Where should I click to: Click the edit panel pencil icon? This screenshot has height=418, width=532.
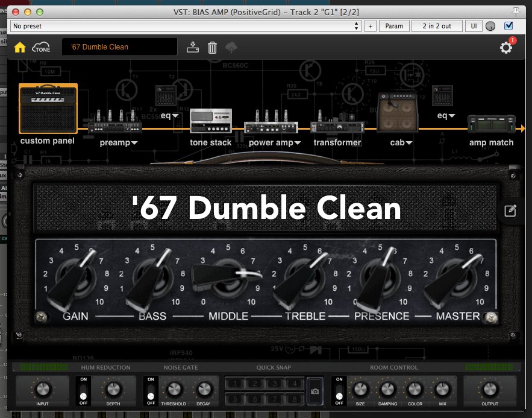click(x=510, y=211)
